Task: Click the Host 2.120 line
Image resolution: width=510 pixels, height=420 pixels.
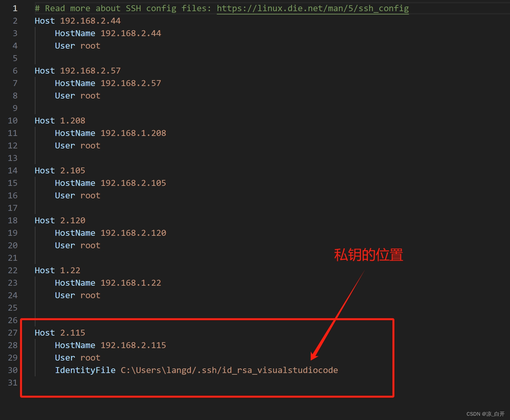Action: click(x=60, y=220)
